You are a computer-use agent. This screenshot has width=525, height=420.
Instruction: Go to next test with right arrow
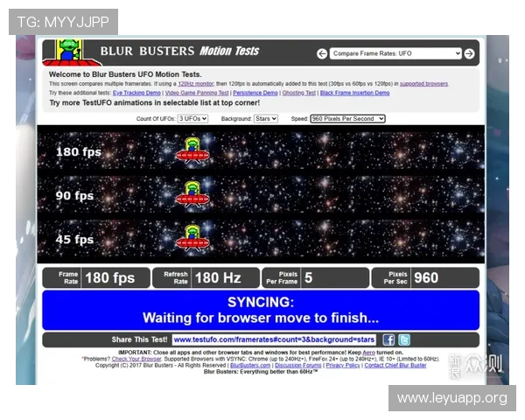coord(470,53)
